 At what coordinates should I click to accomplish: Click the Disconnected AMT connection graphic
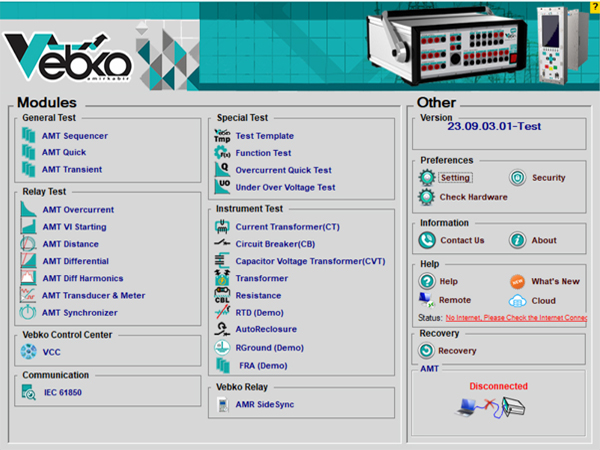[x=491, y=408]
